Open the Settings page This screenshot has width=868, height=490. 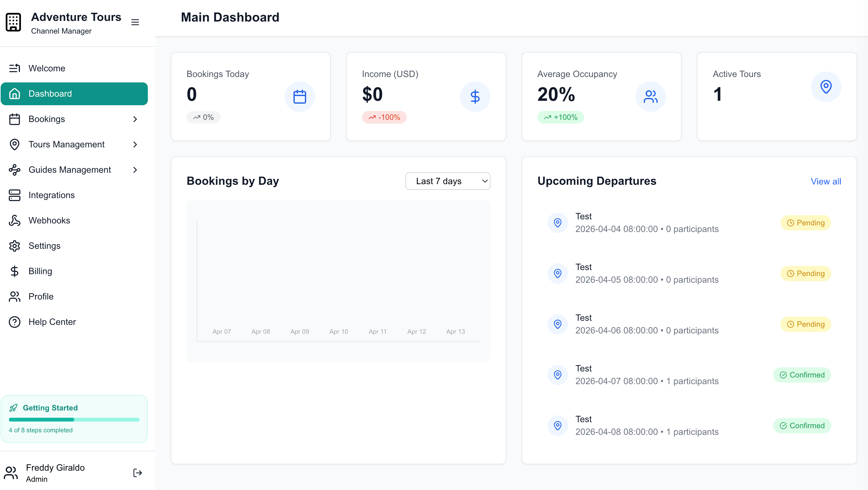point(74,246)
